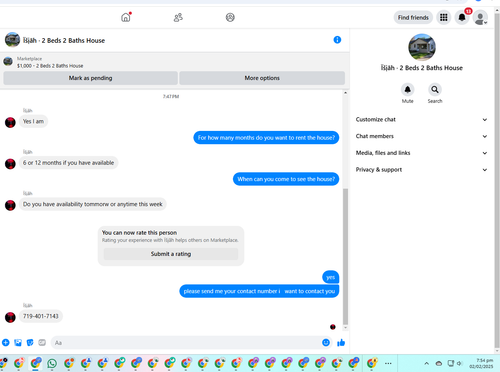Send a thumbs up like
Screen dimensions: 500x372
point(341,343)
